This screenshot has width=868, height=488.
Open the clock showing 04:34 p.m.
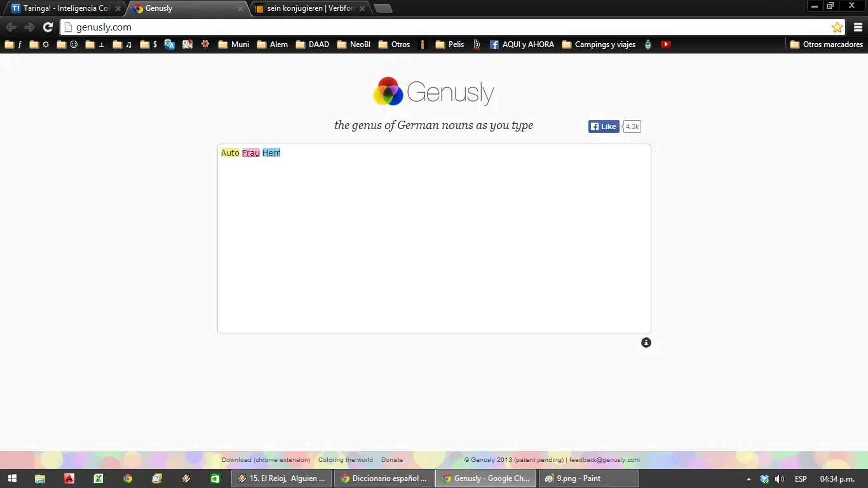[x=837, y=479]
